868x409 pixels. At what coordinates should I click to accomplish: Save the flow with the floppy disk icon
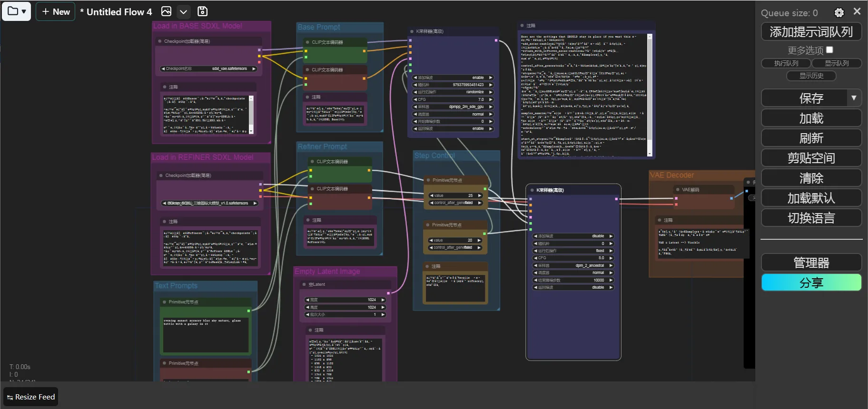click(202, 11)
